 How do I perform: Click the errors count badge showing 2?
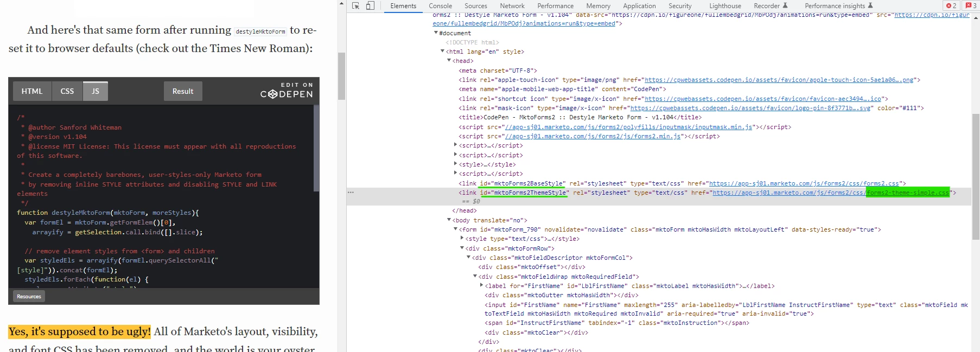(x=951, y=6)
